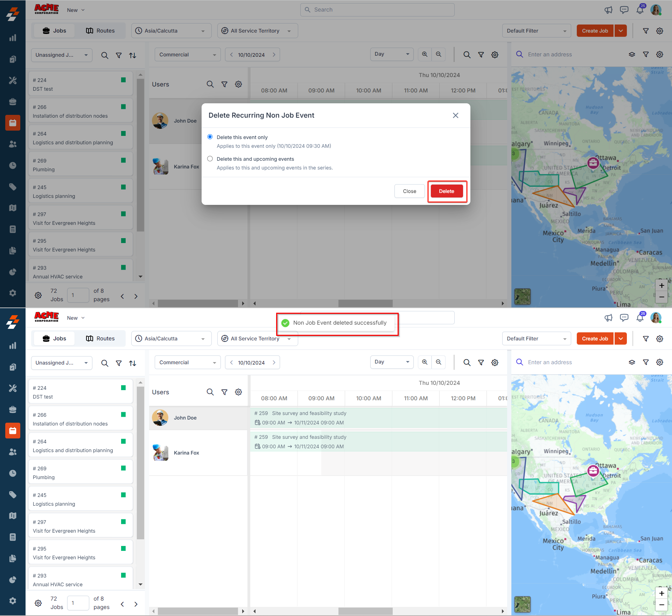Select Karina Fox user row in the toast screen
Screen dimensions: 672x616
coord(198,453)
